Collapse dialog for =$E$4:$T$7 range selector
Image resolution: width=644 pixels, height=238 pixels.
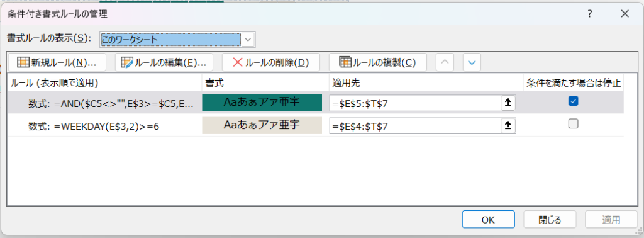[x=508, y=126]
